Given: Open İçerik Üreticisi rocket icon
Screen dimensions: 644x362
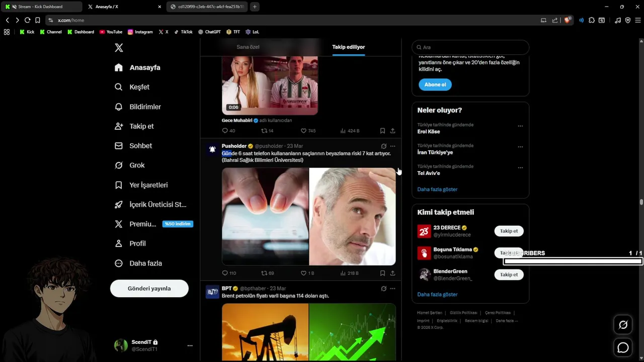Looking at the screenshot, I should (119, 205).
